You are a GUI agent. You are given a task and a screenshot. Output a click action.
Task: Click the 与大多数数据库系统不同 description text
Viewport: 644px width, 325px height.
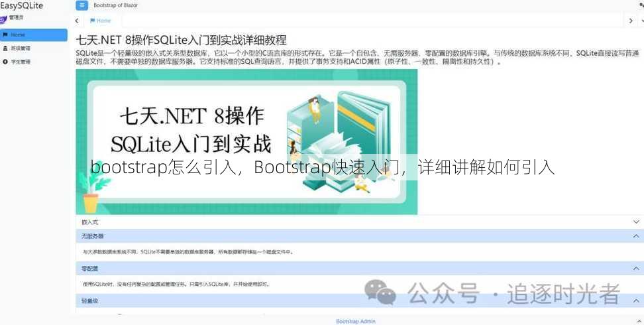(x=189, y=252)
